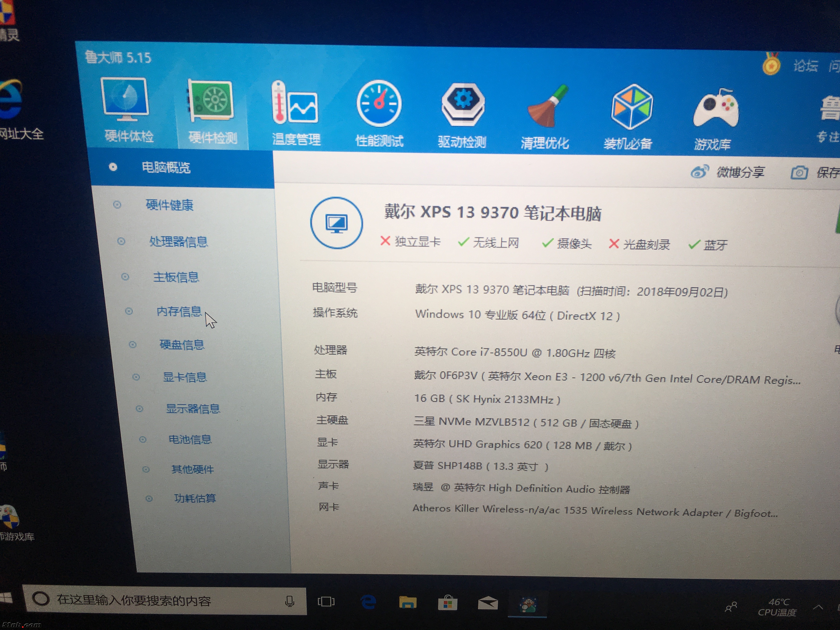
Task: Click the camera 保存 screenshot icon
Action: click(x=799, y=172)
